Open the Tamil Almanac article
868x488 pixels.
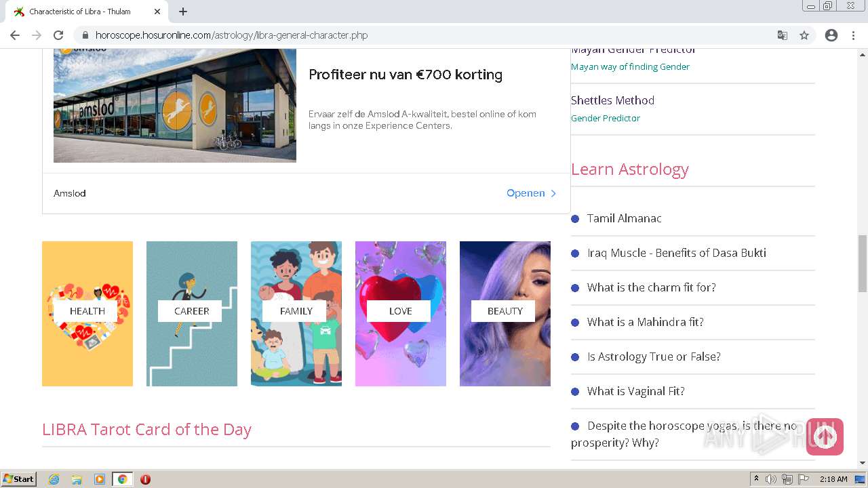625,218
